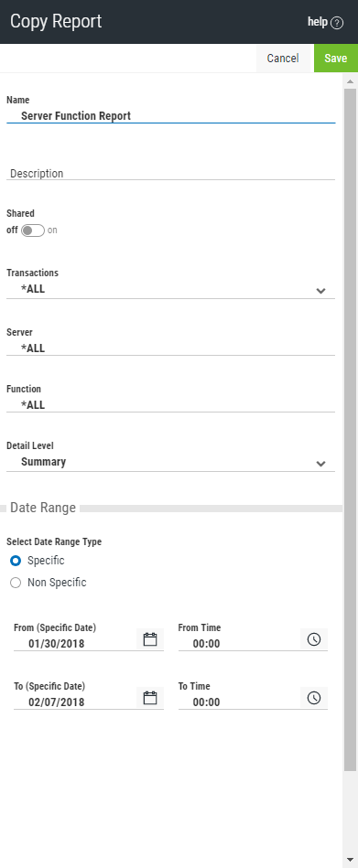Edit the To date 02/07/2018
358x868 pixels.
pos(75,702)
